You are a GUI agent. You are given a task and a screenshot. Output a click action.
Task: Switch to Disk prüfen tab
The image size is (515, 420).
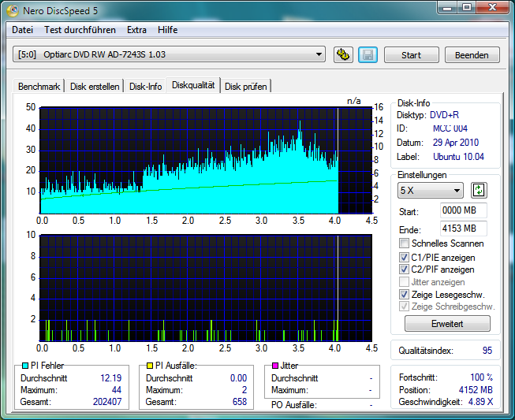pyautogui.click(x=246, y=87)
